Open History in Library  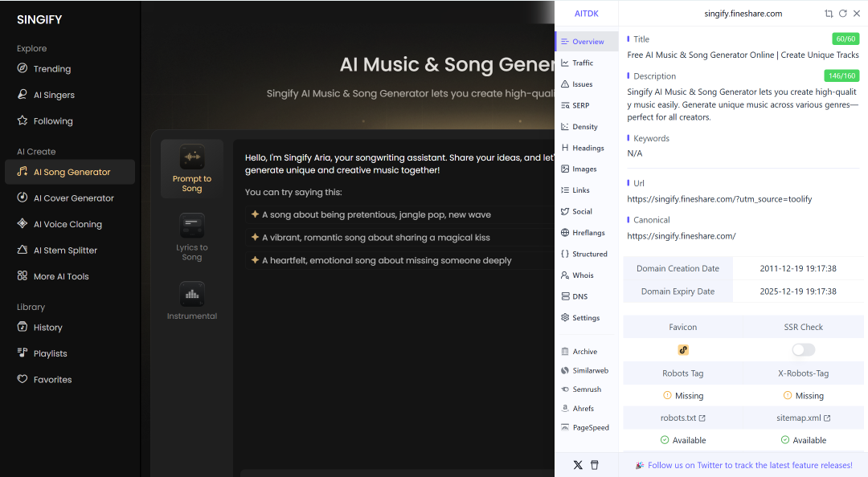40,328
